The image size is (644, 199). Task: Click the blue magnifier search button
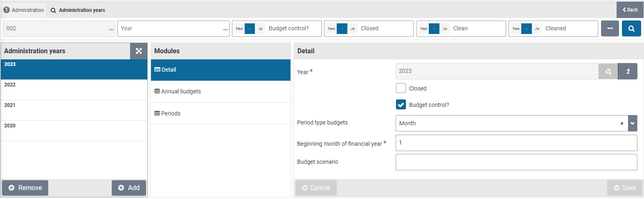(631, 29)
